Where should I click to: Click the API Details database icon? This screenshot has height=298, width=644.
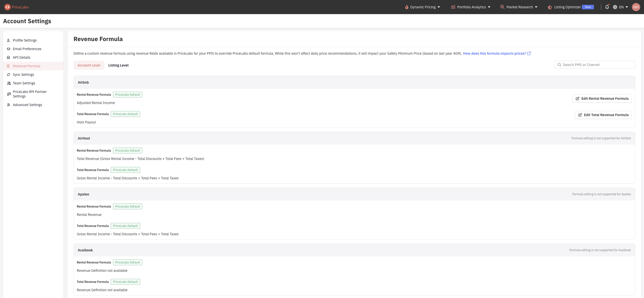(x=9, y=57)
